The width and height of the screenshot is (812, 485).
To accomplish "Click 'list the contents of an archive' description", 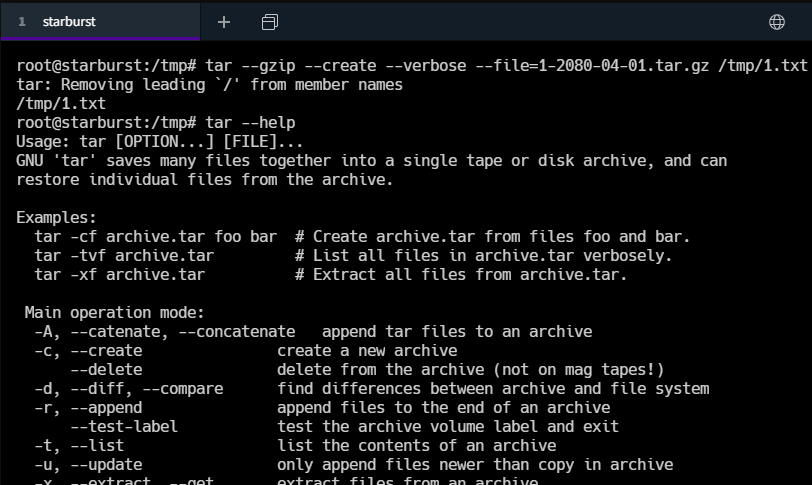I will pyautogui.click(x=416, y=446).
